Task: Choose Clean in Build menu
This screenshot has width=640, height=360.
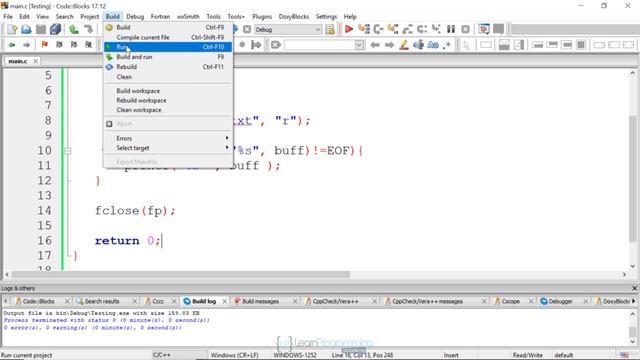Action: click(x=168, y=77)
